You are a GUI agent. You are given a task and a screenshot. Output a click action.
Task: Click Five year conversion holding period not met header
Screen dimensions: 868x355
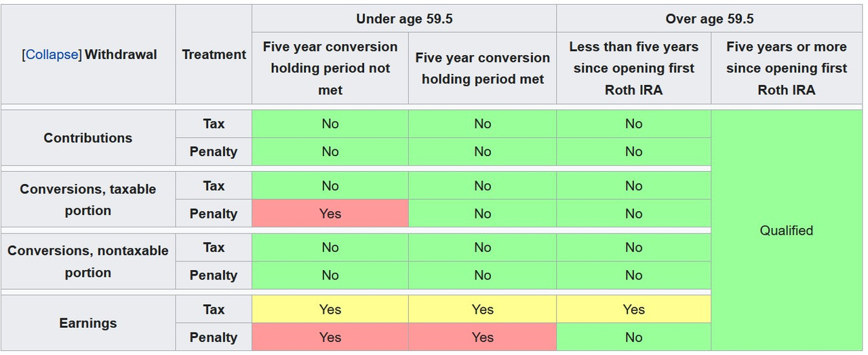click(330, 68)
